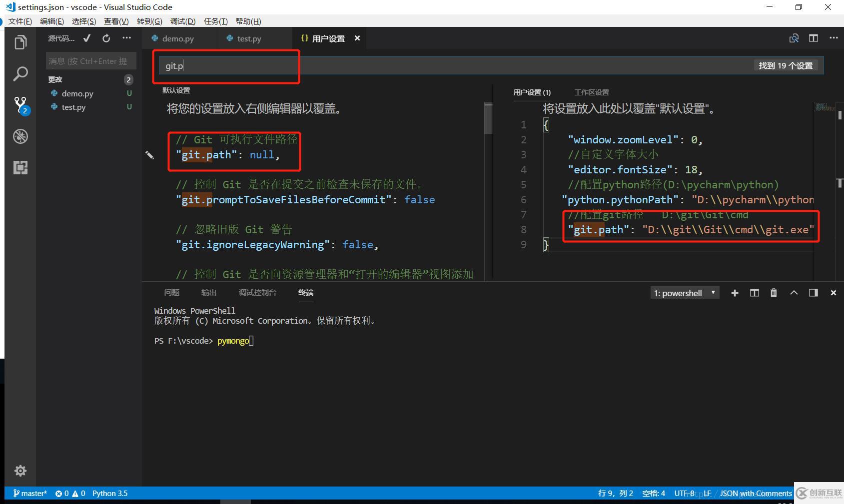This screenshot has width=844, height=504.
Task: Add a new terminal with the plus icon
Action: click(734, 293)
